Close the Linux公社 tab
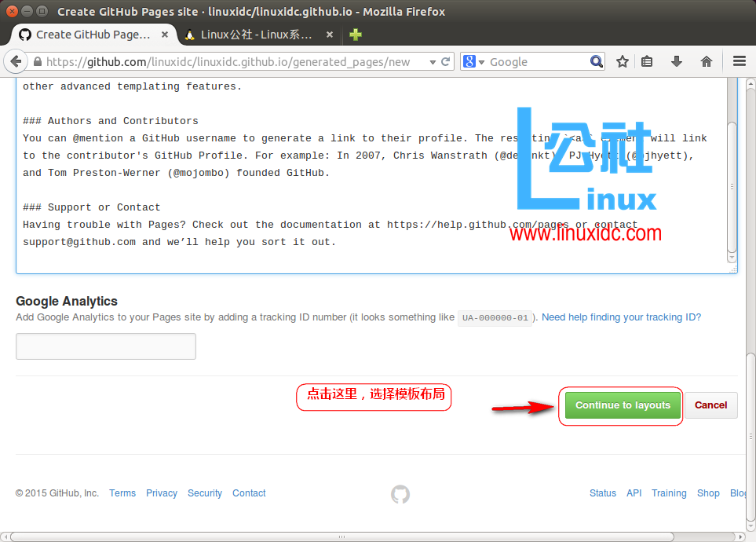Viewport: 756px width, 542px height. click(x=329, y=35)
